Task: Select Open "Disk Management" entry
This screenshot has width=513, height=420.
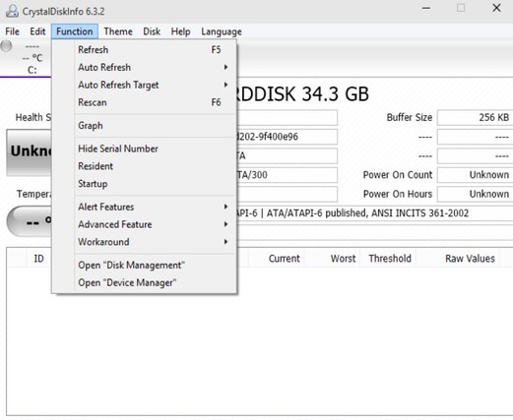Action: click(145, 265)
